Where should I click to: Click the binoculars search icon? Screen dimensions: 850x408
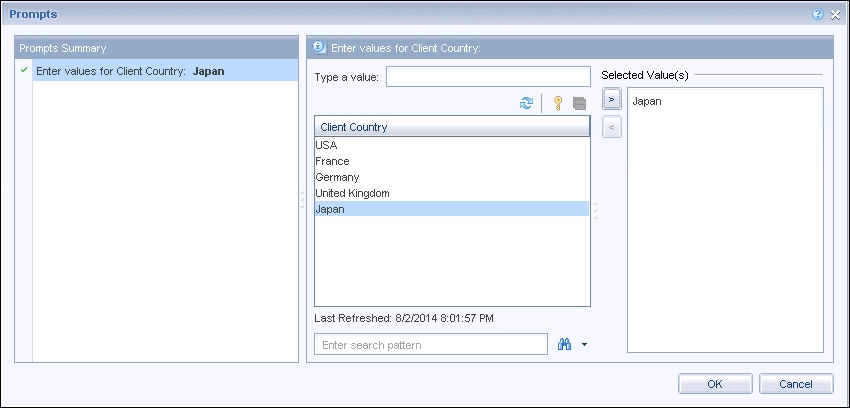click(x=564, y=345)
